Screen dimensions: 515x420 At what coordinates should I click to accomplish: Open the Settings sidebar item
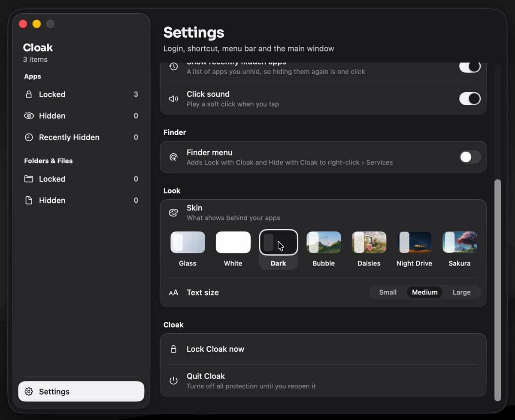pyautogui.click(x=81, y=392)
